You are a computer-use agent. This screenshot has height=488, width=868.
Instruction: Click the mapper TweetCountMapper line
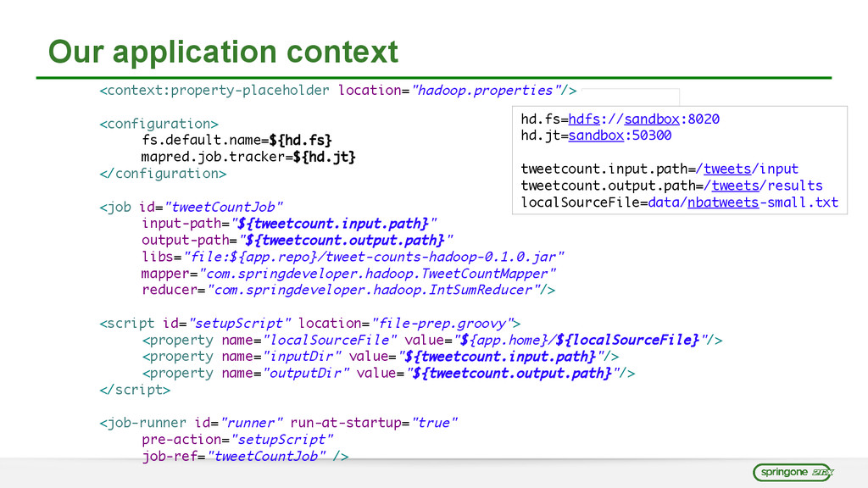(x=348, y=274)
